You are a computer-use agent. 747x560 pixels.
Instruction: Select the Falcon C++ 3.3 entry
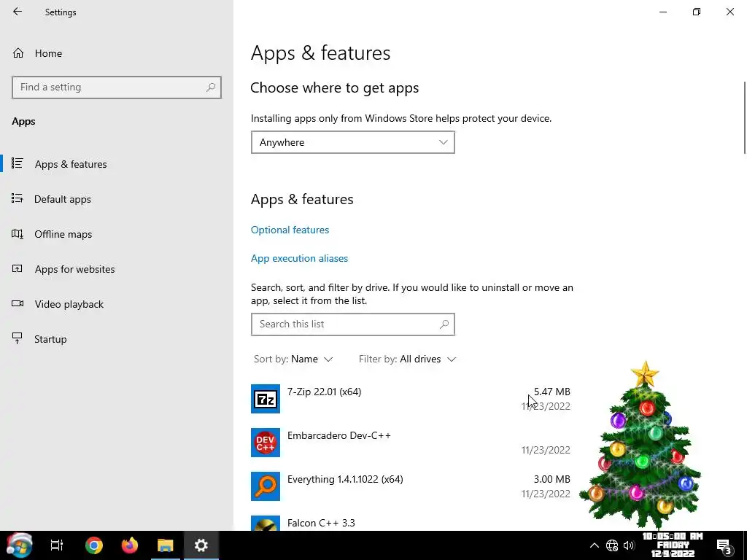[321, 523]
